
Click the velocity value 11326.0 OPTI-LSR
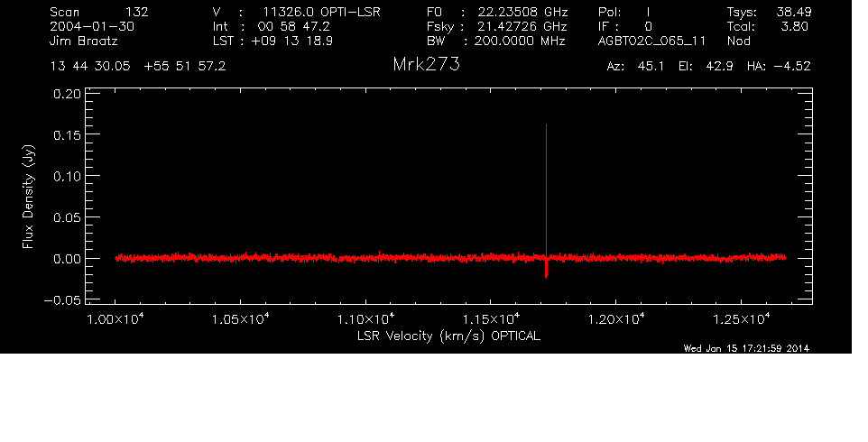click(x=321, y=12)
